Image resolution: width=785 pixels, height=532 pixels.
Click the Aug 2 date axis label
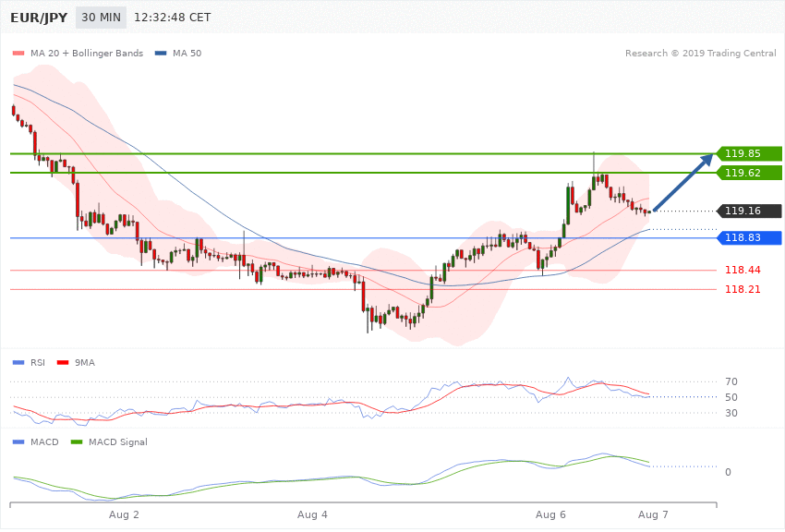pyautogui.click(x=124, y=515)
